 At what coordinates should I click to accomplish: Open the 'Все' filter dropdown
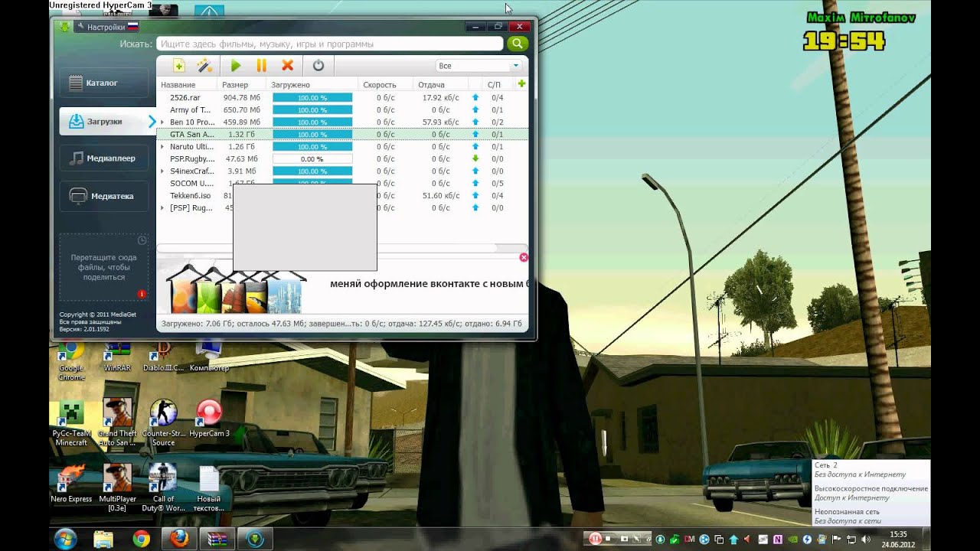479,66
